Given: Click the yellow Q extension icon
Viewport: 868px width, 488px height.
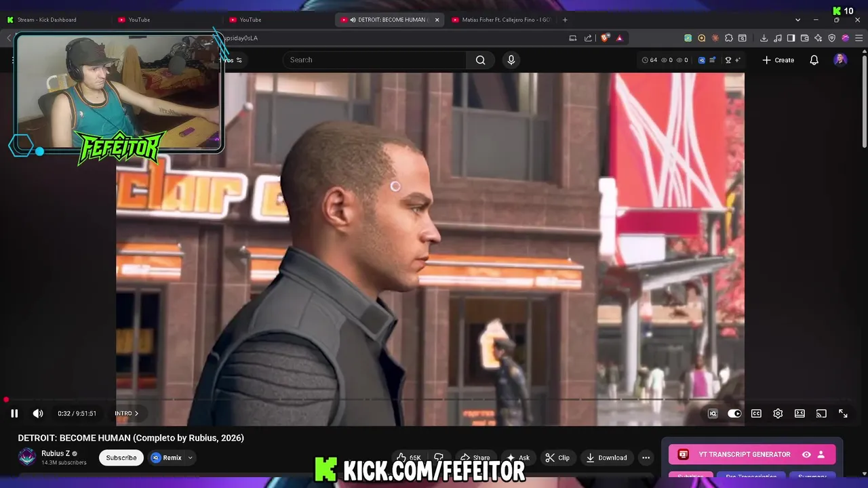Looking at the screenshot, I should tap(702, 38).
